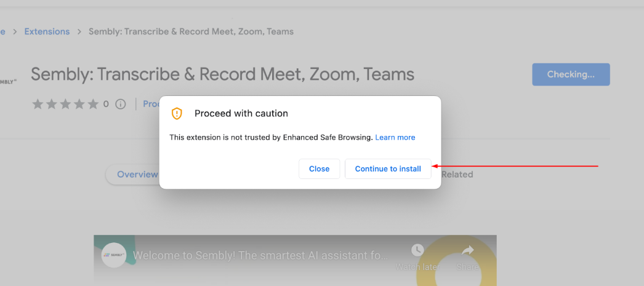
Task: Click the Sembly logo left of title
Action: (x=7, y=81)
